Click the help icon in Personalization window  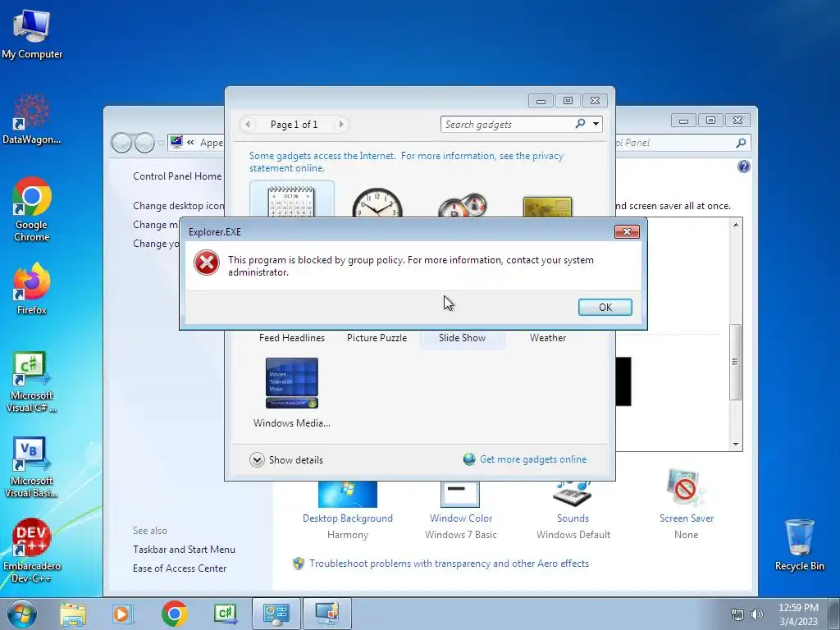tap(743, 167)
